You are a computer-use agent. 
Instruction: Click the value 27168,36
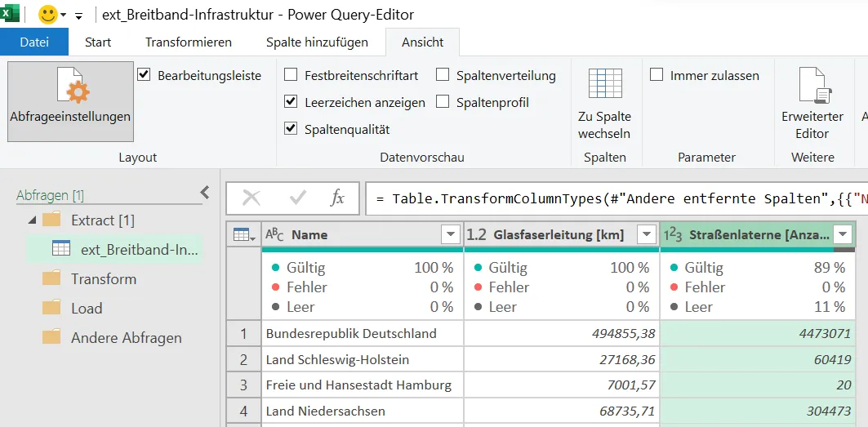click(x=627, y=360)
